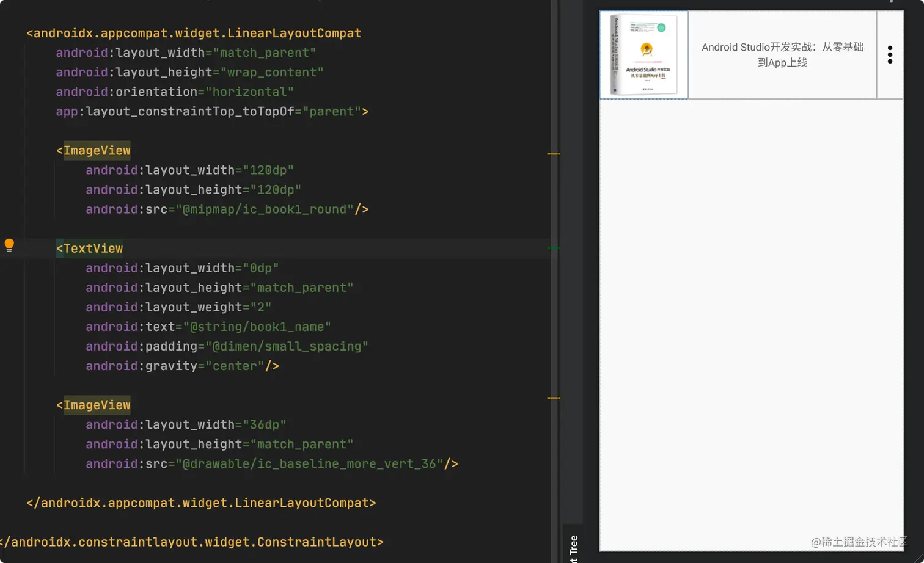The image size is (924, 563).
Task: Click the app:layout_constraintTop_toTopOf line
Action: [212, 111]
